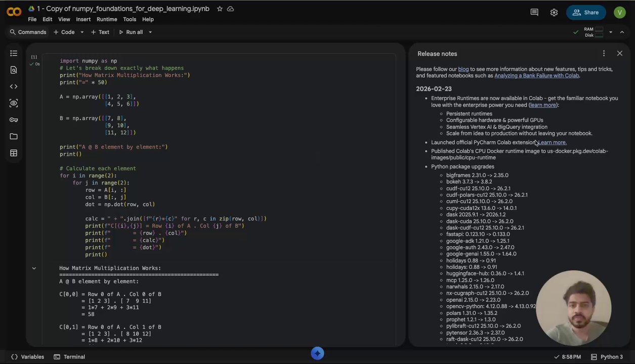Open the Files folder sidebar icon
635x364 pixels.
click(x=14, y=136)
